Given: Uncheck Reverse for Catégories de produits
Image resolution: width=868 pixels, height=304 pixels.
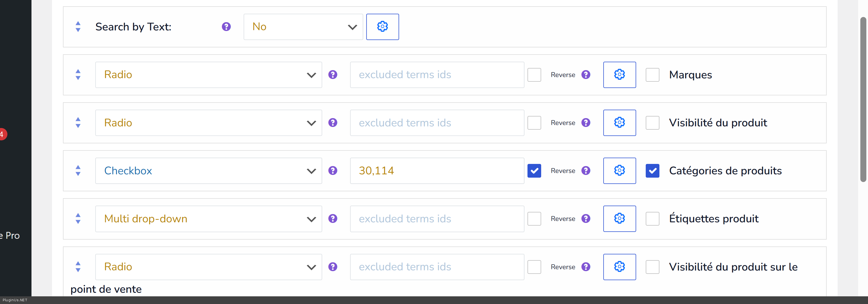Looking at the screenshot, I should (x=534, y=171).
